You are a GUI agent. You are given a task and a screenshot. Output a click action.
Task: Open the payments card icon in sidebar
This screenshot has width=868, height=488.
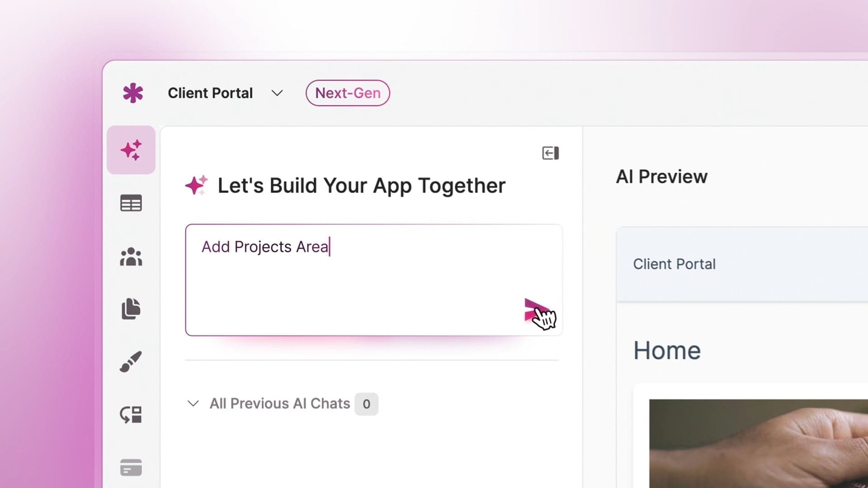131,467
